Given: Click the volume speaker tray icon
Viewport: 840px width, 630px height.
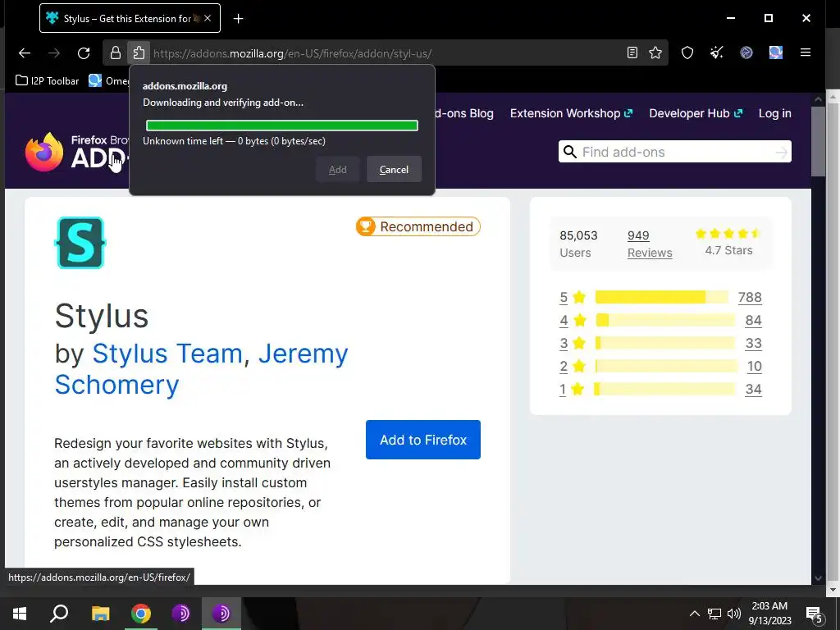Looking at the screenshot, I should pyautogui.click(x=734, y=614).
